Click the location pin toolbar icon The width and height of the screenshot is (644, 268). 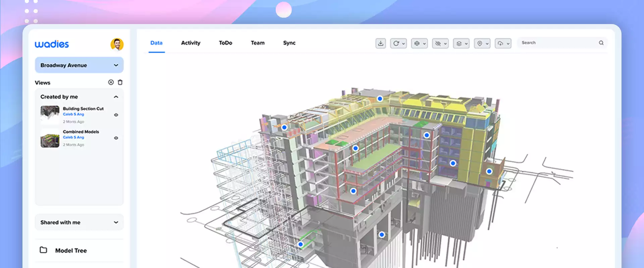click(x=480, y=43)
